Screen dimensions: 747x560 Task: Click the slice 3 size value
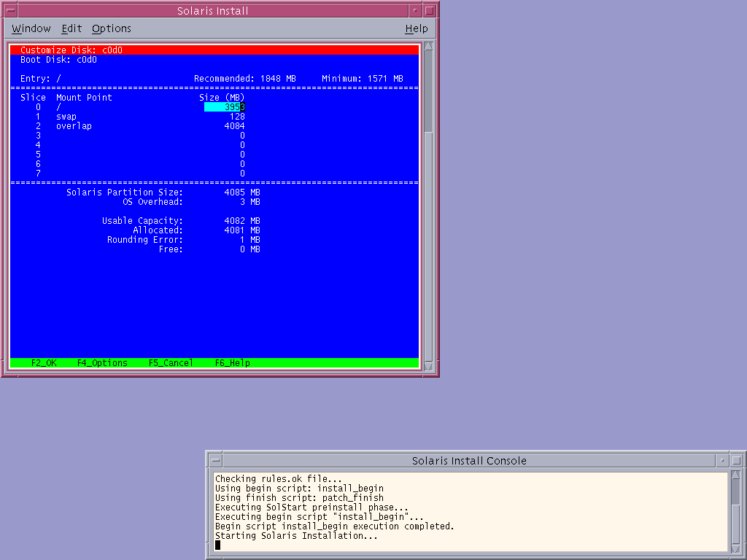pos(242,136)
